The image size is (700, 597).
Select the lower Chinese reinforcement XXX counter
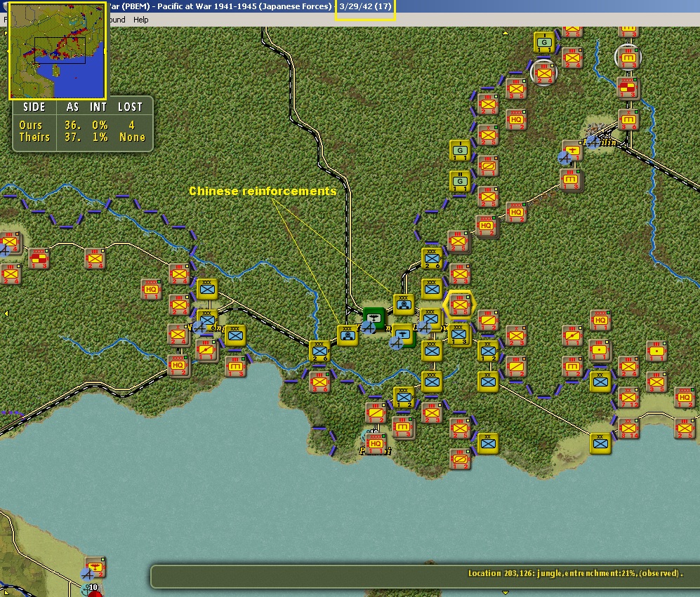tap(348, 335)
